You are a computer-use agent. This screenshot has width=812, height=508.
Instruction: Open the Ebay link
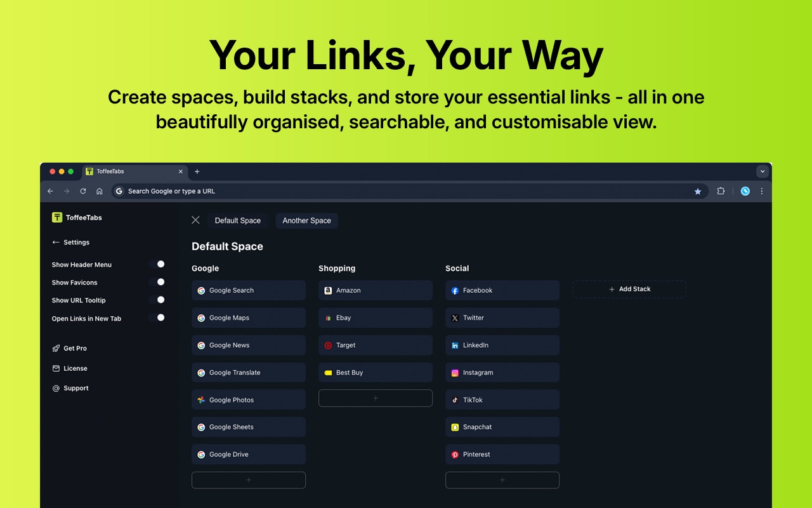click(x=376, y=317)
